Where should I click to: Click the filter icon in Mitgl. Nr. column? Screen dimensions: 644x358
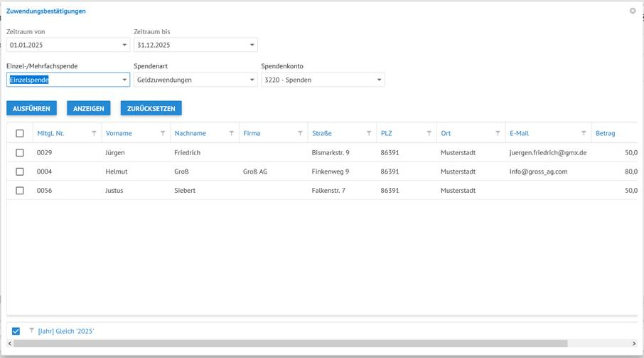95,133
